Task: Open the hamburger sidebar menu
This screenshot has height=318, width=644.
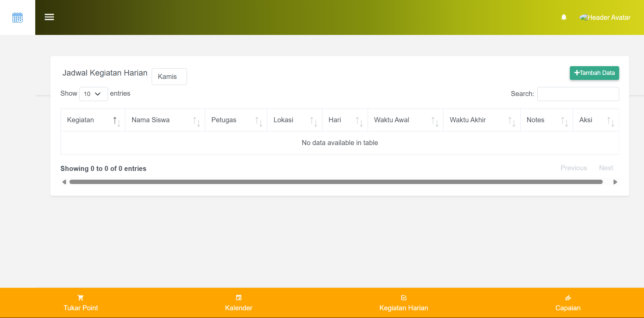Action: (x=49, y=17)
